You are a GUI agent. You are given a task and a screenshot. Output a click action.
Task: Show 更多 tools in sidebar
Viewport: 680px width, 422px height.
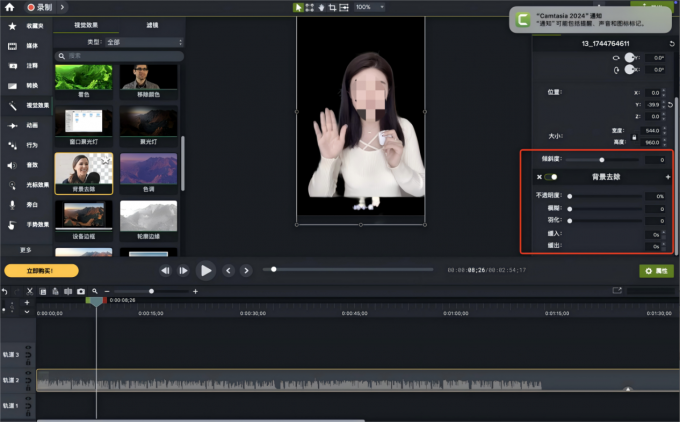click(x=26, y=250)
